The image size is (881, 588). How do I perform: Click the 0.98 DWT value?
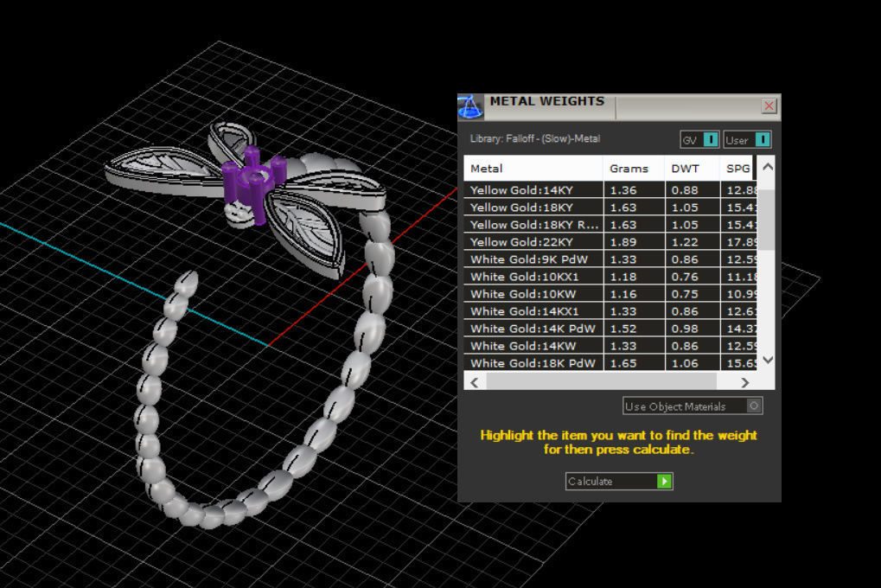(685, 329)
